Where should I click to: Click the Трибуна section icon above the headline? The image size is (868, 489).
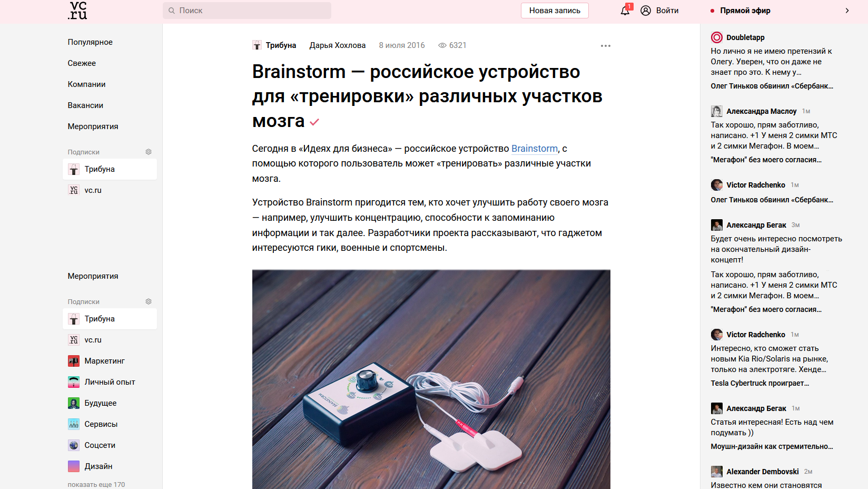click(257, 45)
